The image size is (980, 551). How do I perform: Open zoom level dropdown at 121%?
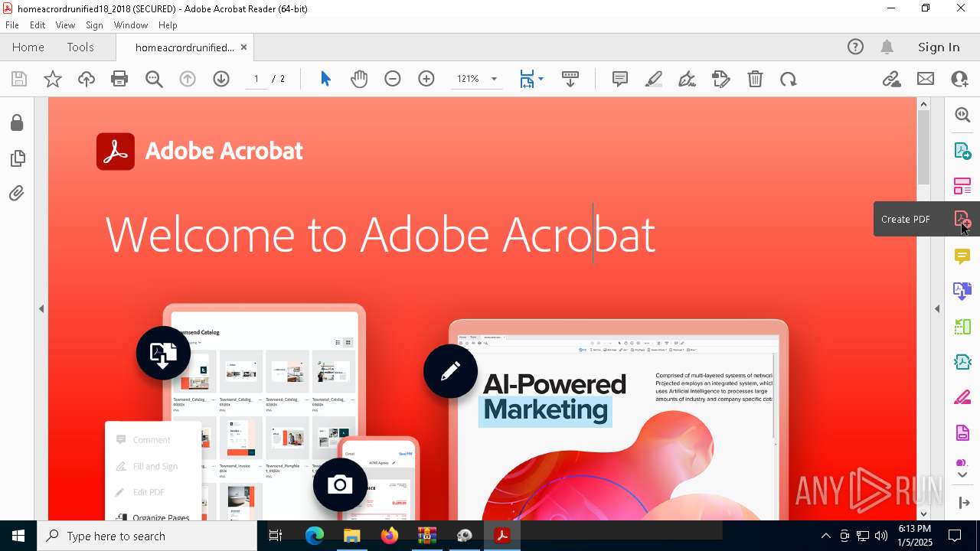click(494, 79)
